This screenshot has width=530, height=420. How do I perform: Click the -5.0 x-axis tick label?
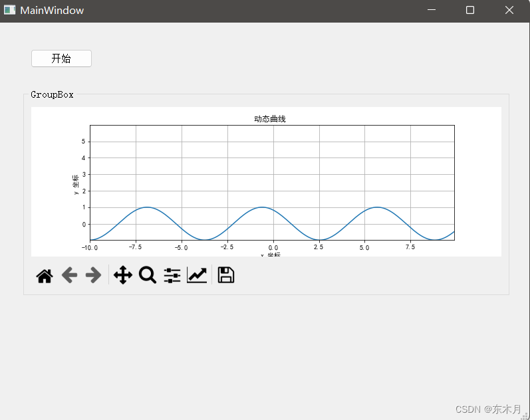pyautogui.click(x=181, y=248)
